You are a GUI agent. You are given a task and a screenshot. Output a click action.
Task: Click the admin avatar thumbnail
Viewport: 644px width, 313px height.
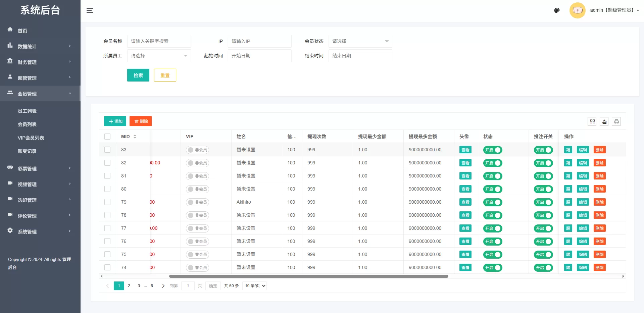(577, 10)
